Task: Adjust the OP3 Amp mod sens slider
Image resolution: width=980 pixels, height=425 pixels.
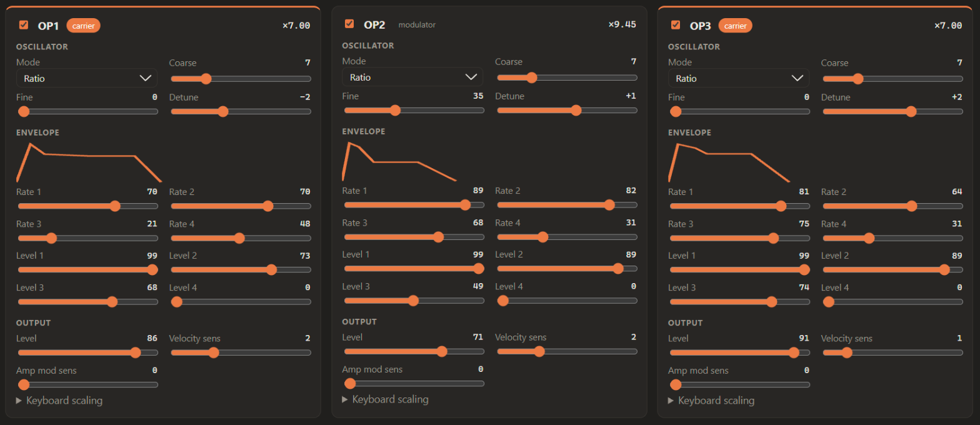Action: pyautogui.click(x=739, y=384)
